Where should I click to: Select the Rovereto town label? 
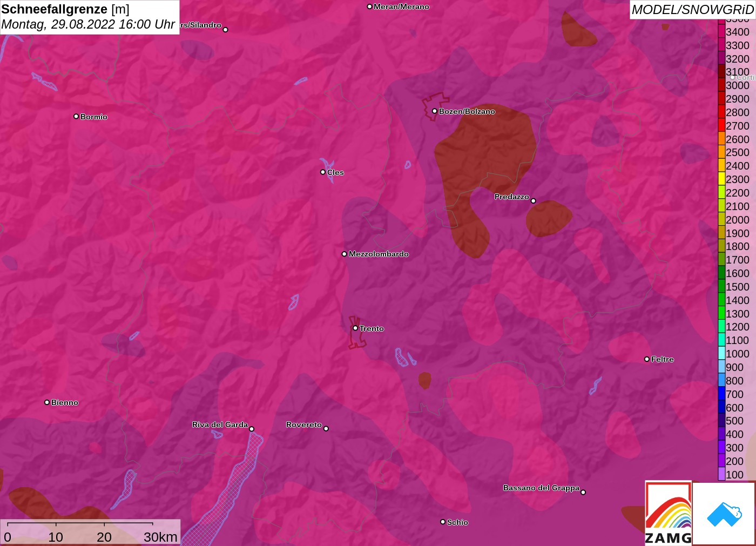(x=304, y=424)
